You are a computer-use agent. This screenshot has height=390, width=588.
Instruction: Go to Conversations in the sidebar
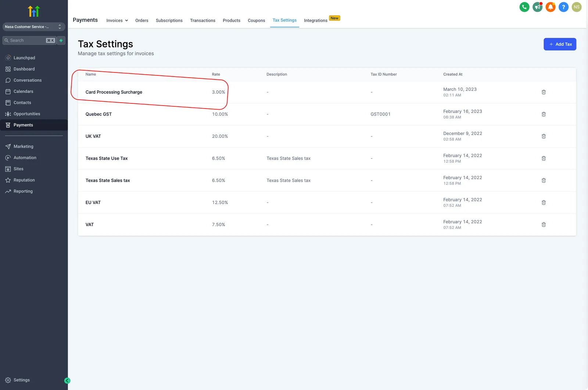coord(28,80)
